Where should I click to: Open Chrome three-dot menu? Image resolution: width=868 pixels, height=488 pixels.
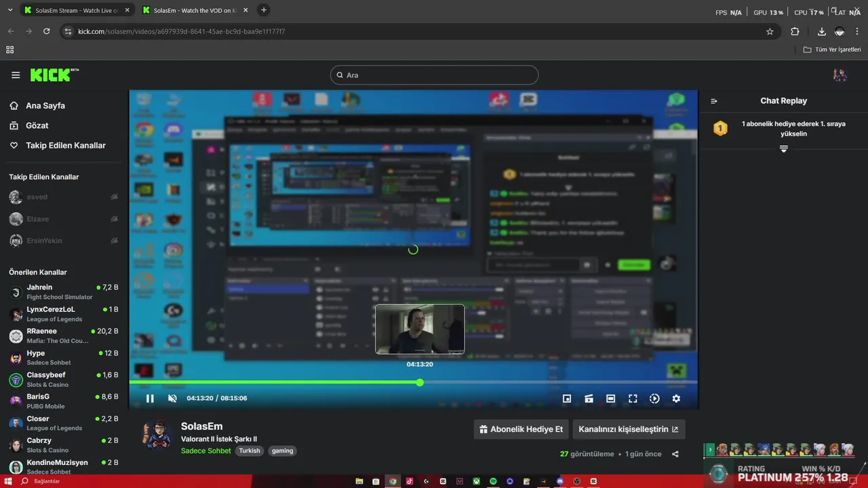point(857,31)
